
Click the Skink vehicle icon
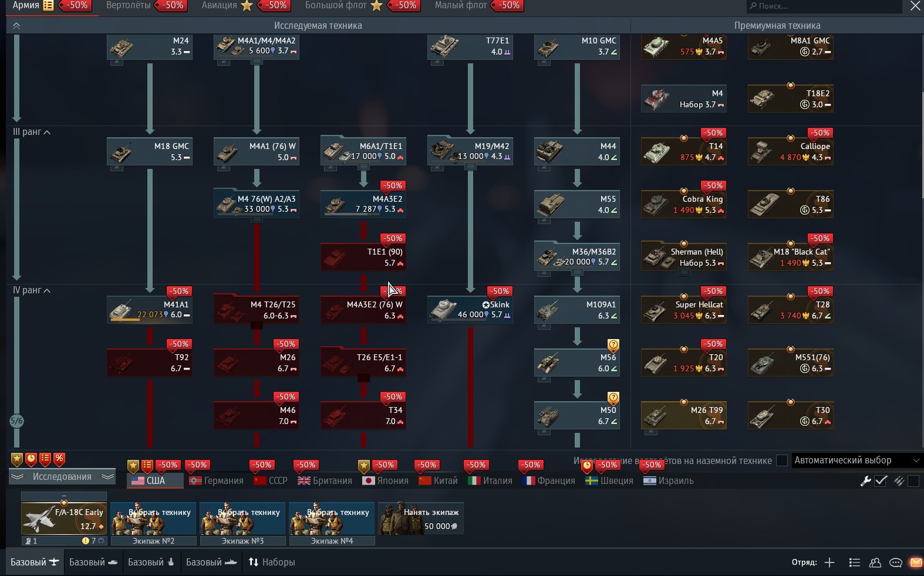pyautogui.click(x=443, y=309)
